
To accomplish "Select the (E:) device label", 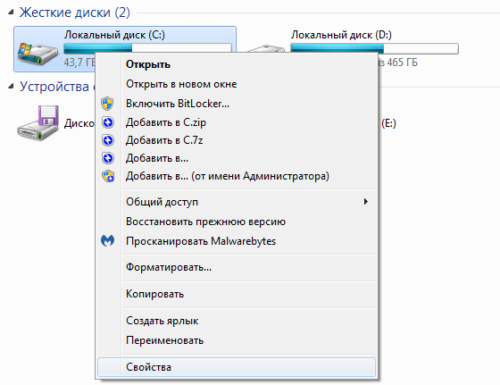I will tap(389, 124).
